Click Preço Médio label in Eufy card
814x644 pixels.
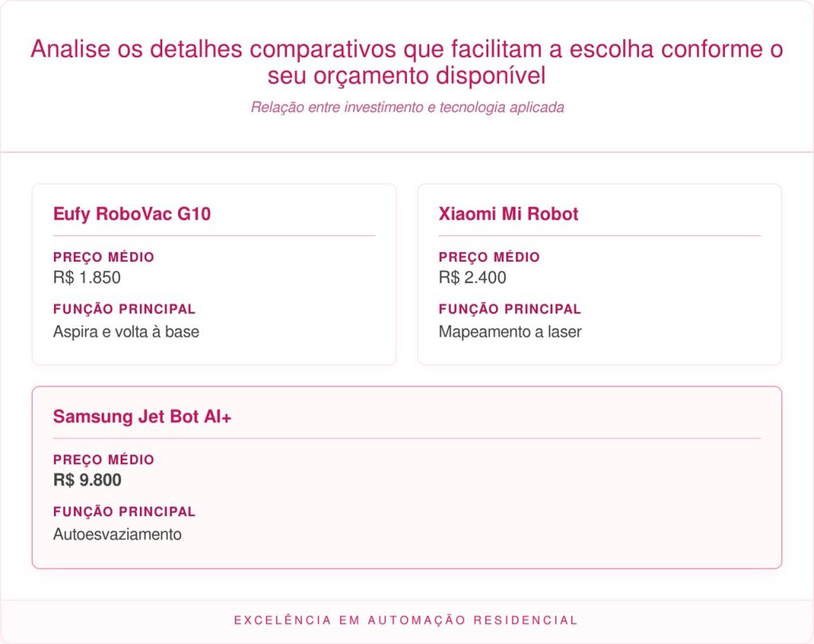click(x=103, y=258)
